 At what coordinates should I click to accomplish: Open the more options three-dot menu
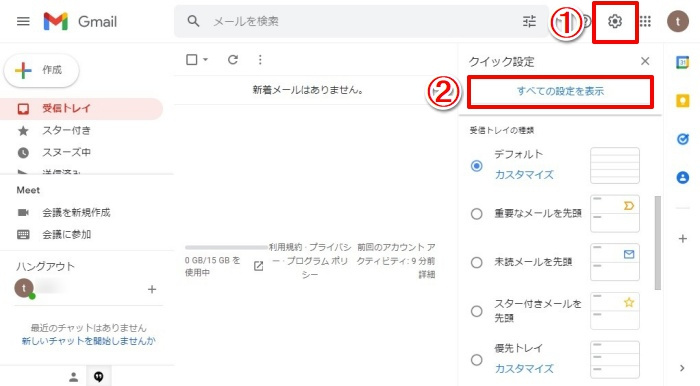point(260,59)
